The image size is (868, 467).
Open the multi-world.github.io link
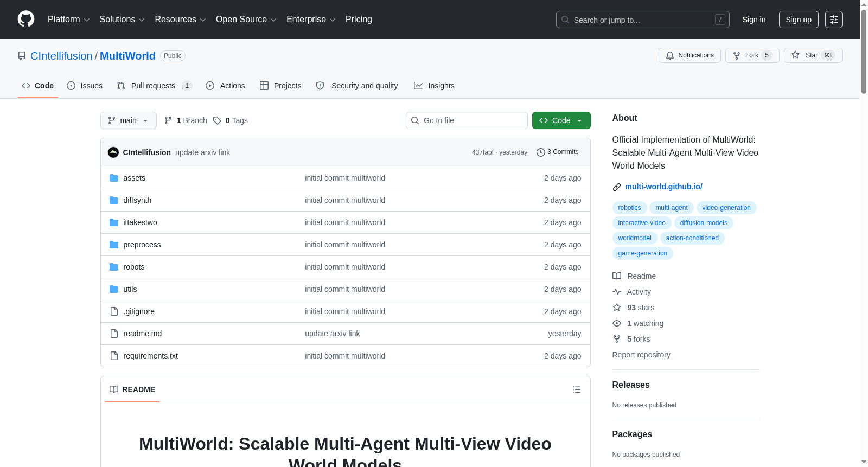tap(663, 187)
